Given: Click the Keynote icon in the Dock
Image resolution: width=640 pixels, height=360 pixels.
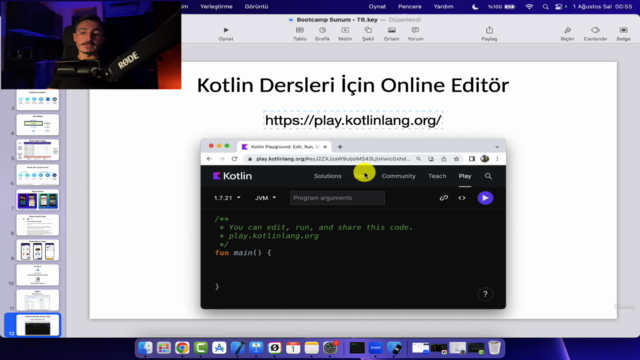Looking at the screenshot, I should [x=256, y=348].
